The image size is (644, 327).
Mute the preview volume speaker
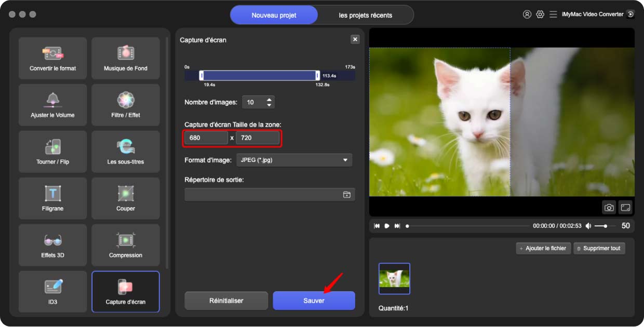tap(588, 226)
